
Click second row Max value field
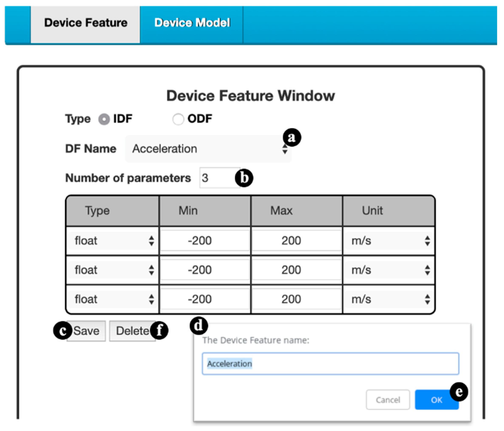click(x=297, y=270)
